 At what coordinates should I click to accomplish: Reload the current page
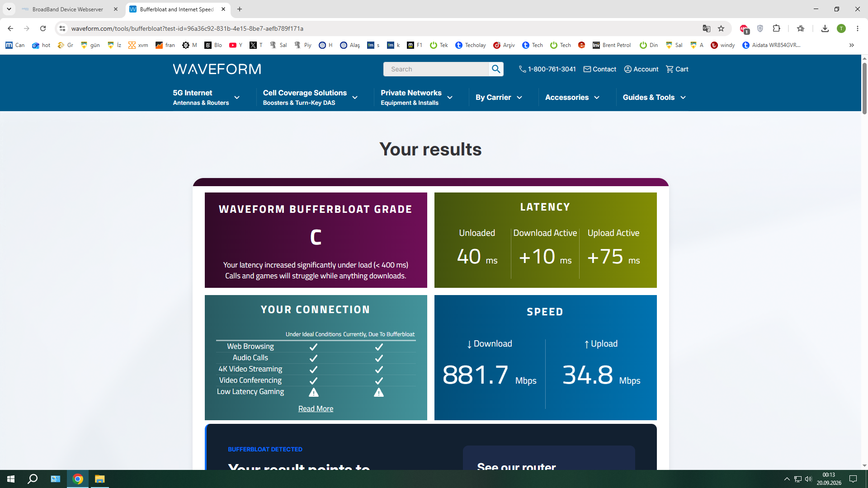tap(43, 28)
